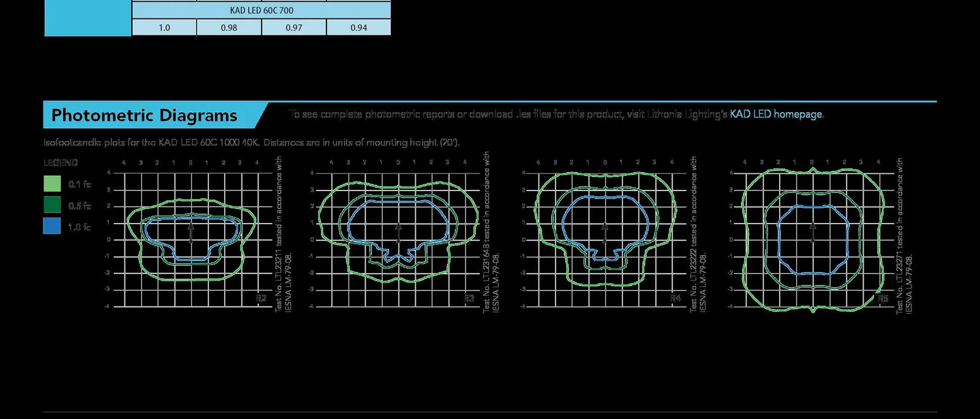Click the "LEGEND" label

pos(61,162)
